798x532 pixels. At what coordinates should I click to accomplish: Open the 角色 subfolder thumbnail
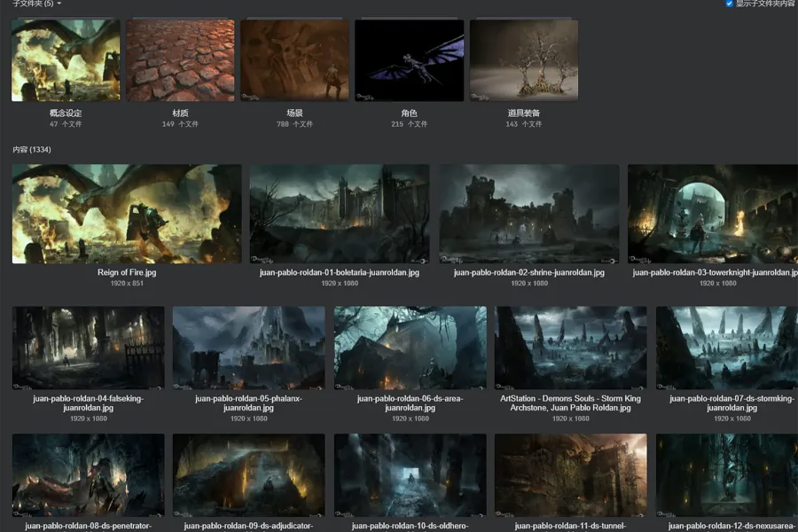[x=409, y=60]
